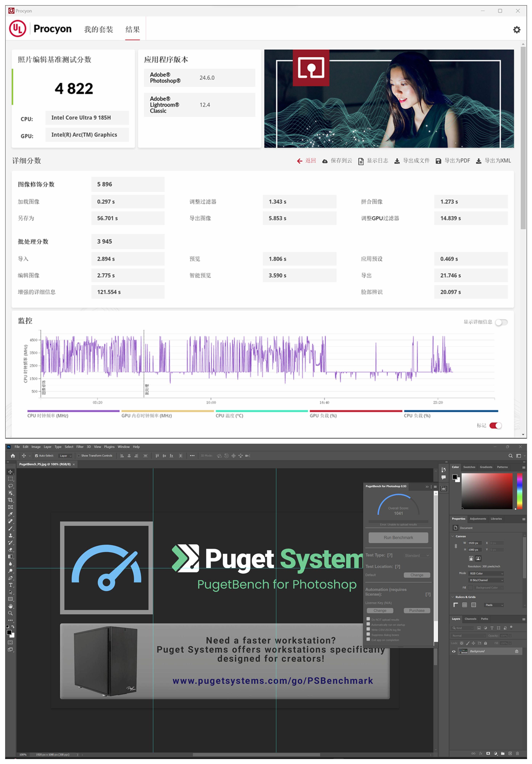The image size is (532, 764).
Task: Hide the Background layer with eye icon
Action: coord(454,652)
